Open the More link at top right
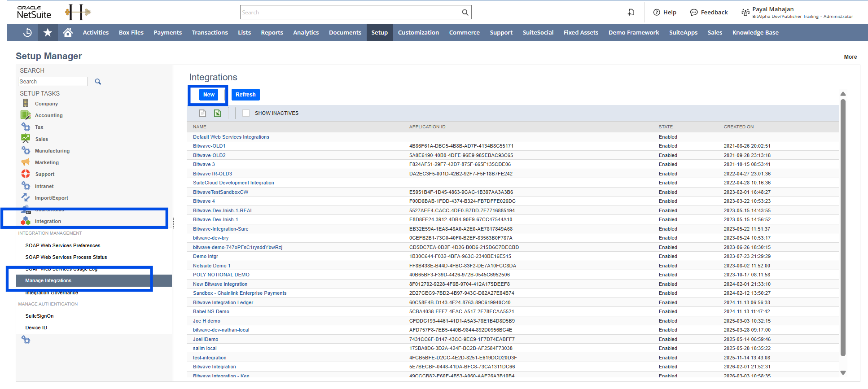The height and width of the screenshot is (389, 868). pos(850,57)
